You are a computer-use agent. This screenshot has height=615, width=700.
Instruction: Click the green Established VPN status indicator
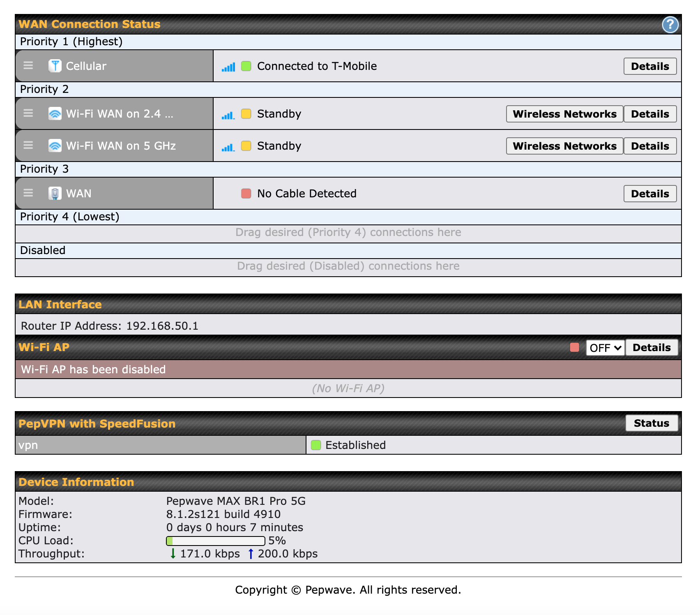315,445
